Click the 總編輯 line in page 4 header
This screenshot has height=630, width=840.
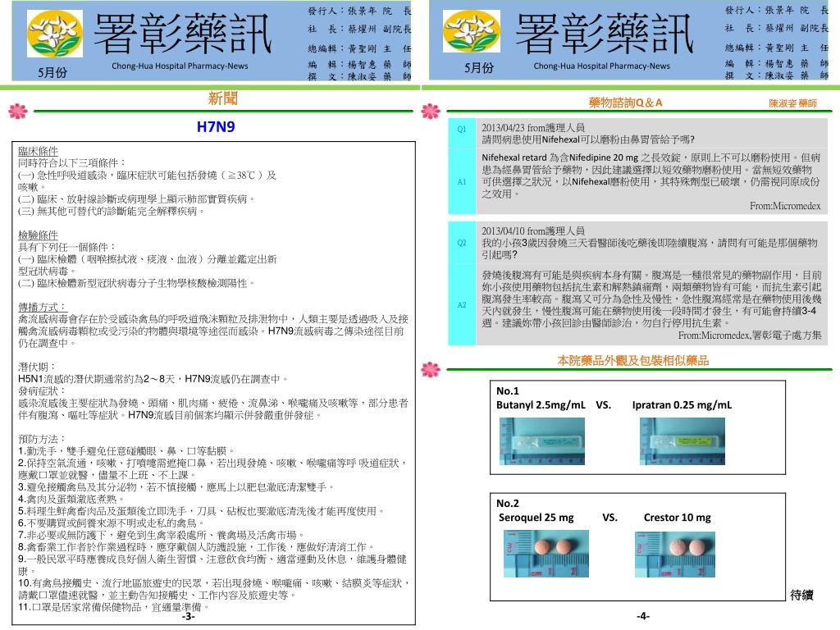click(x=777, y=48)
